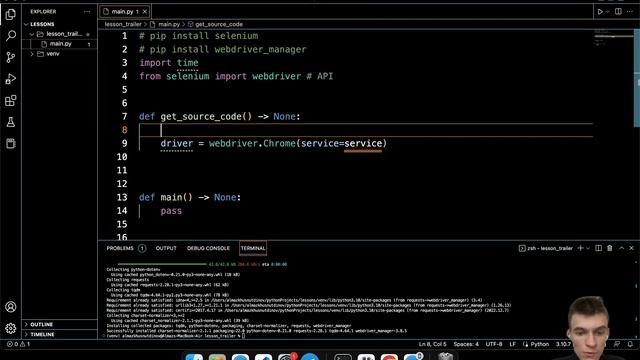Click main.py in the breadcrumb
This screenshot has height=360, width=640.
coord(169,24)
